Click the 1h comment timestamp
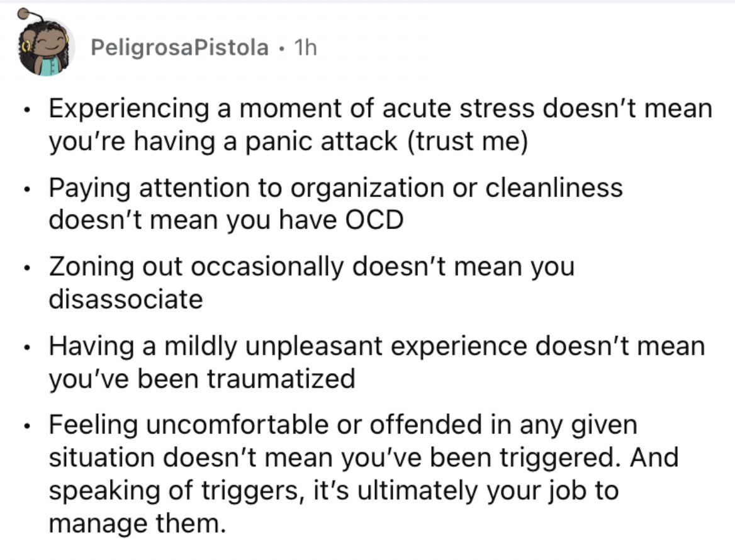Viewport: 735px width, 560px height. 305,47
